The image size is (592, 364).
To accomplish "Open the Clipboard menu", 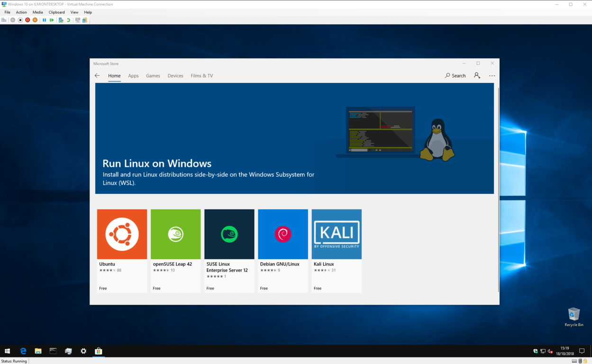I will 56,12.
